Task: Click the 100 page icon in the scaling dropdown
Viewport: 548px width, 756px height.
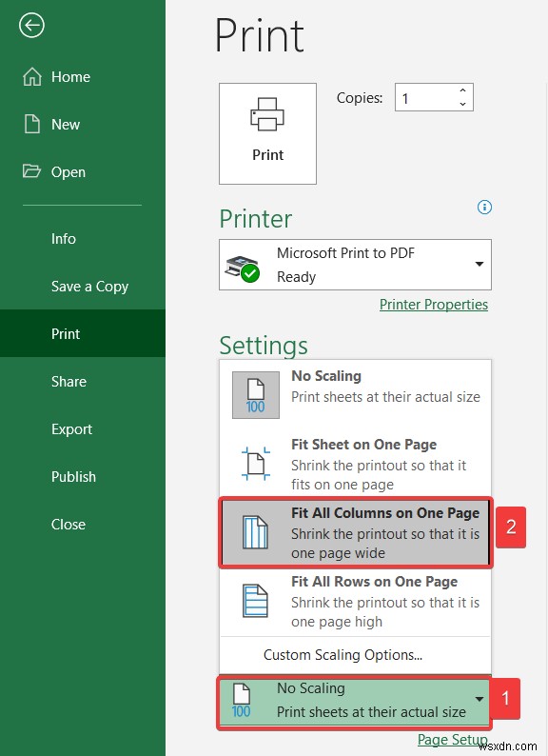Action: 241,700
